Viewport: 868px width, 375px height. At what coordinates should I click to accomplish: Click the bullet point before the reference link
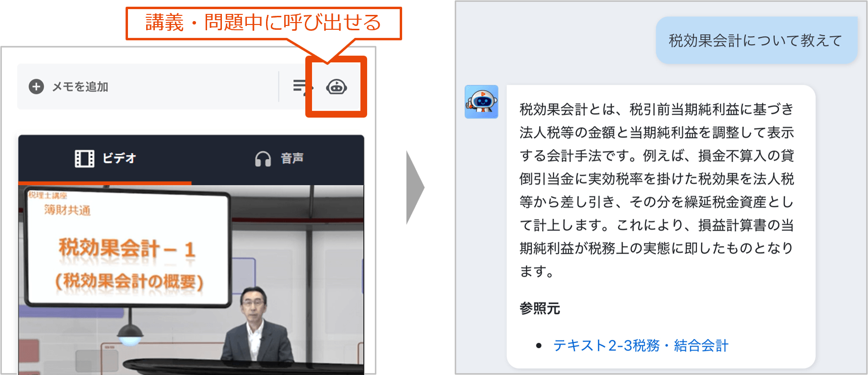pos(539,346)
